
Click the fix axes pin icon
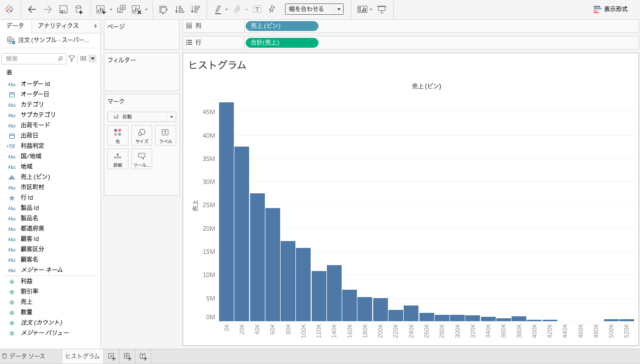point(272,9)
